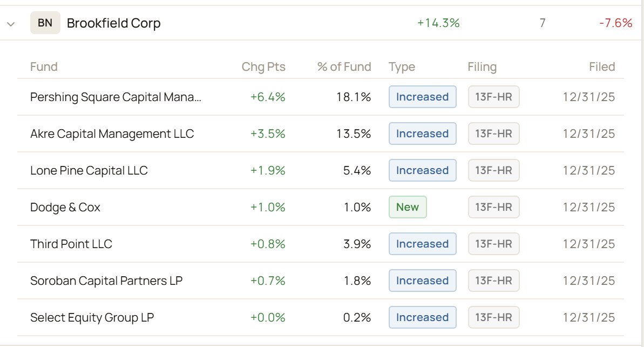
Task: Open the Brookfield Corp company name
Action: (x=114, y=23)
